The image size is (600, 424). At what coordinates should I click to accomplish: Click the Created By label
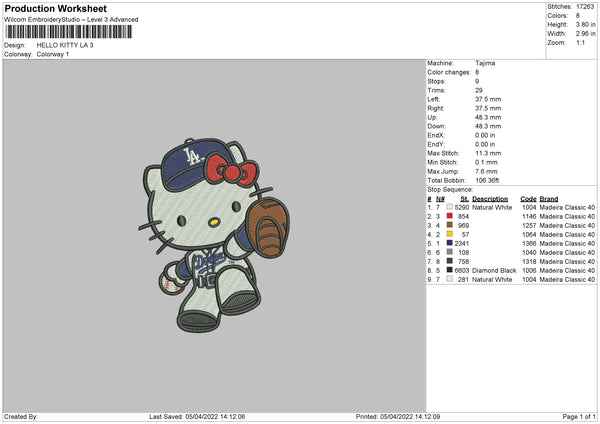tap(21, 416)
